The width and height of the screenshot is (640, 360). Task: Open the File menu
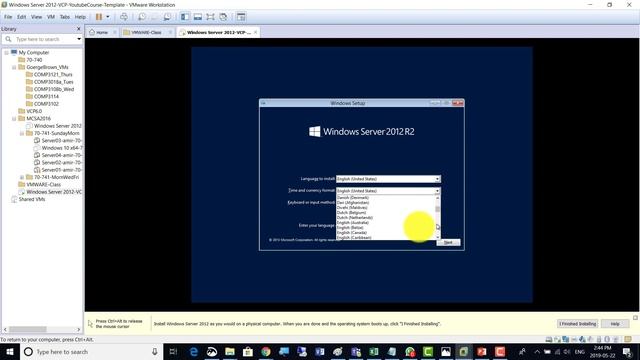coord(8,17)
